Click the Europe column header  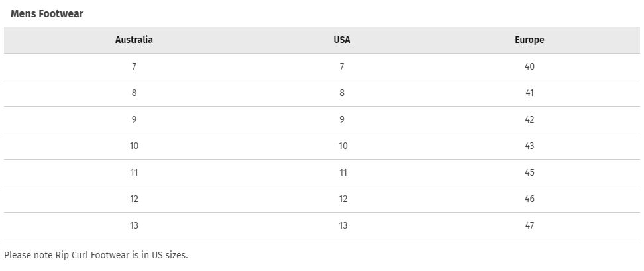529,40
